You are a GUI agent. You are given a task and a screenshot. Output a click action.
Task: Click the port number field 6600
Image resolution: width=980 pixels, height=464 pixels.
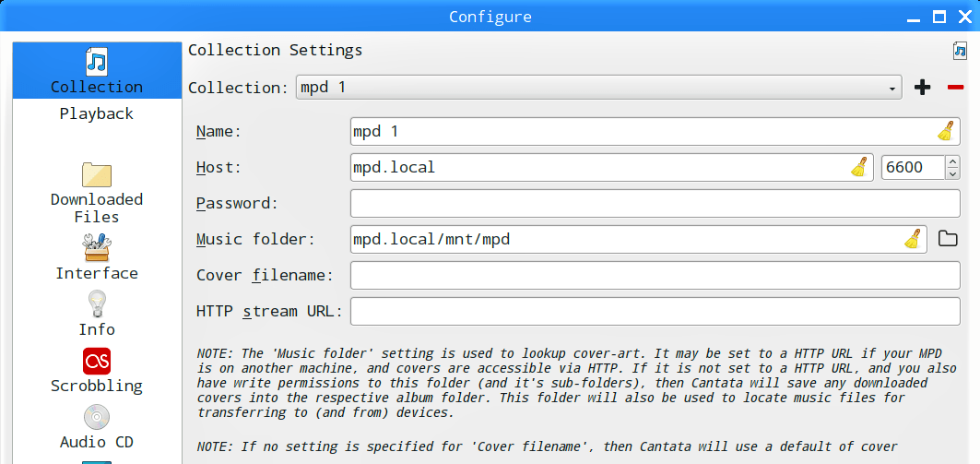[913, 168]
